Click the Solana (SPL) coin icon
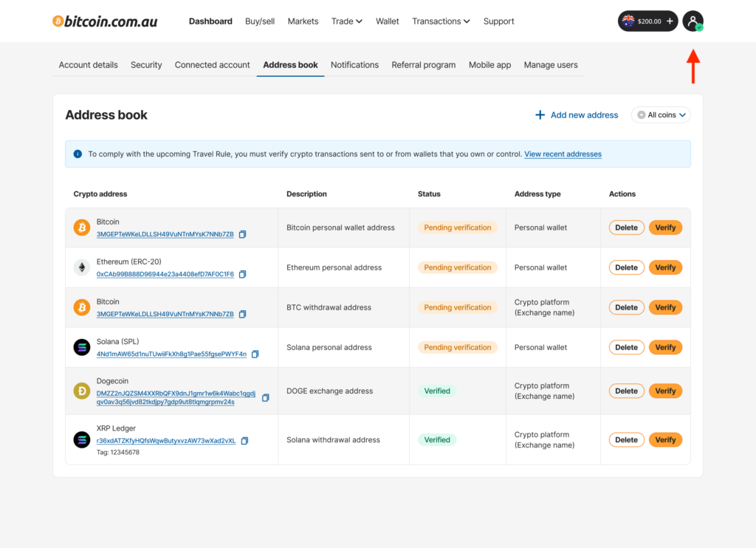The height and width of the screenshot is (548, 756). tap(82, 347)
